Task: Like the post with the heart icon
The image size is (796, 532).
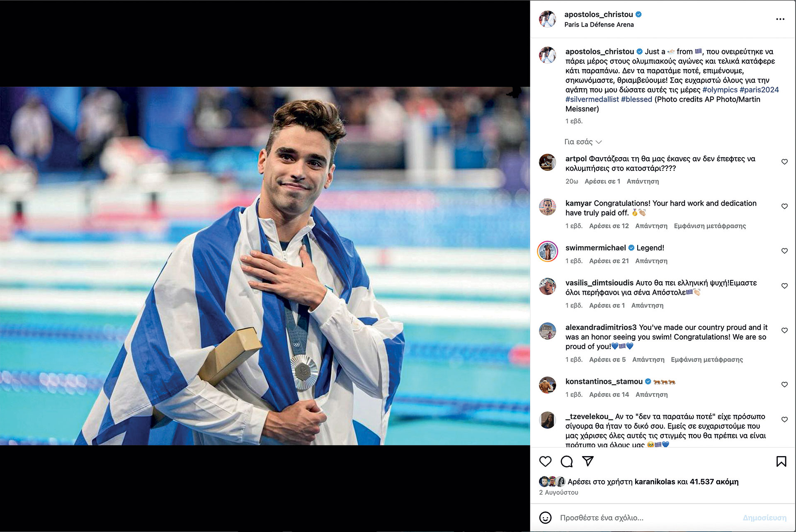Action: (x=545, y=462)
